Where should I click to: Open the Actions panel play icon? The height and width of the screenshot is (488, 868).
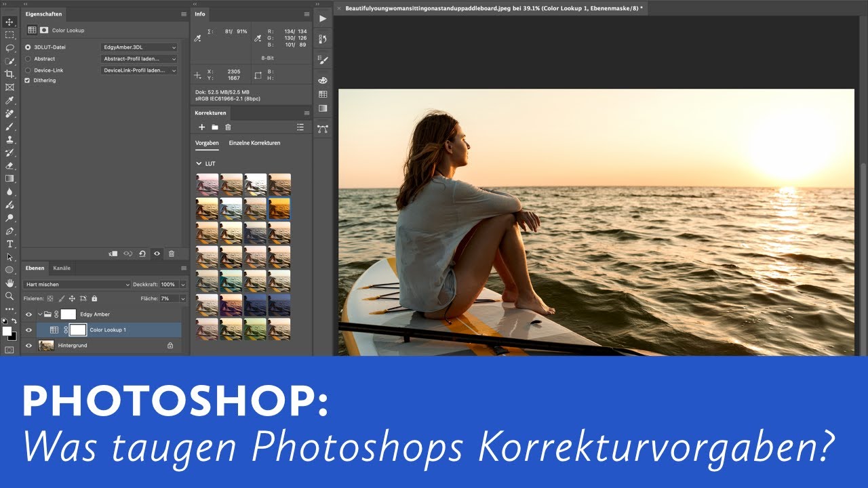pyautogui.click(x=323, y=18)
